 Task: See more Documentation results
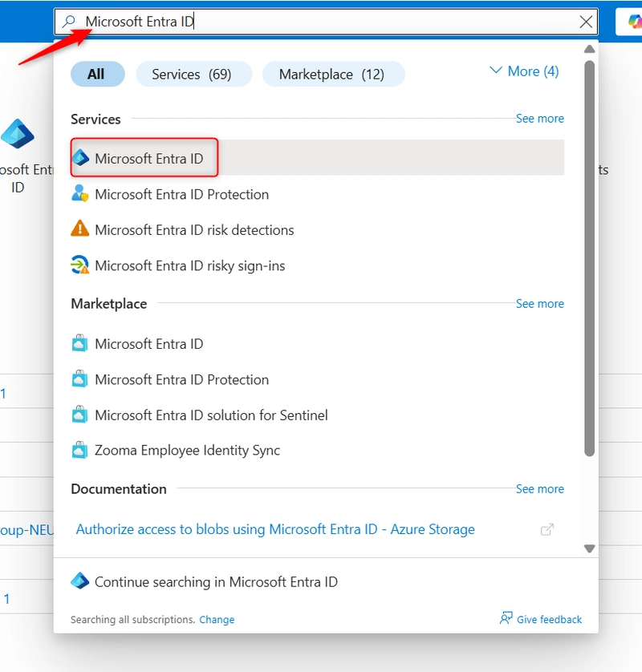click(x=539, y=488)
